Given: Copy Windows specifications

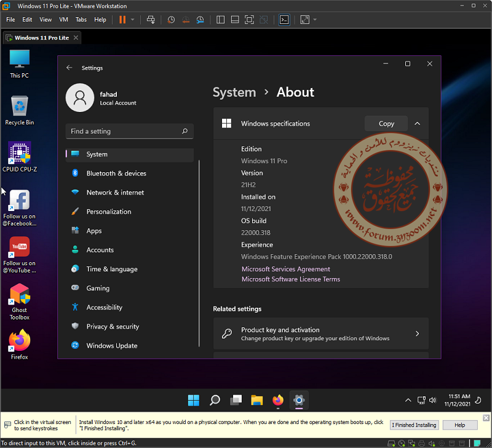Looking at the screenshot, I should click(386, 124).
